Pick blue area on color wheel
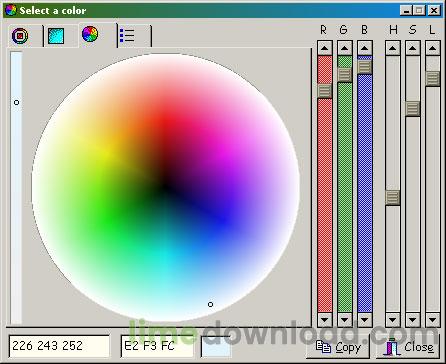 tap(224, 220)
